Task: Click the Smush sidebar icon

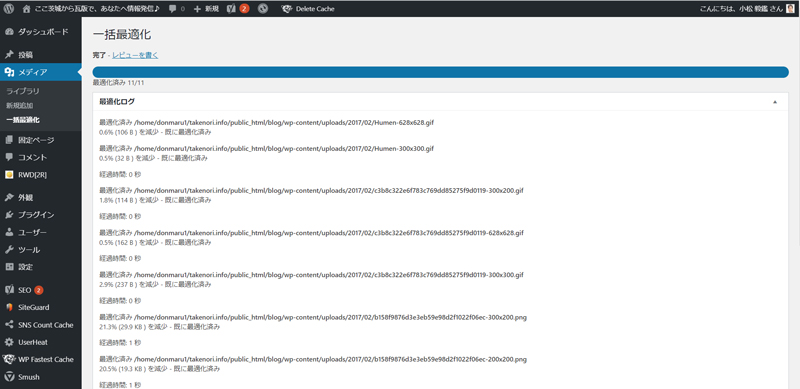Action: point(9,377)
